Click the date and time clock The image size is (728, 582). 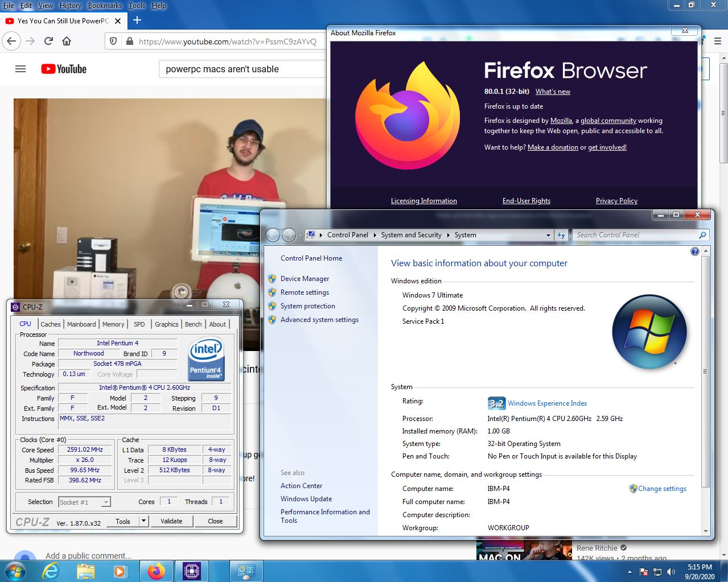pos(700,572)
